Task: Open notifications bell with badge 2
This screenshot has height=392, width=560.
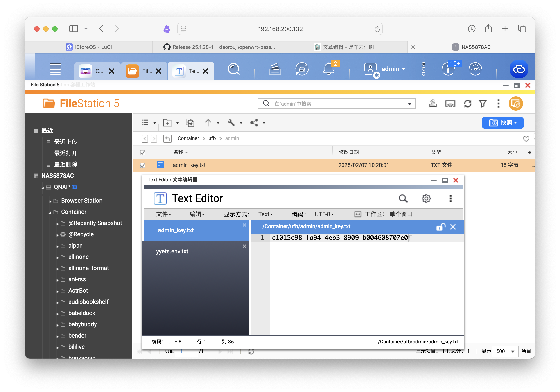Action: point(329,68)
